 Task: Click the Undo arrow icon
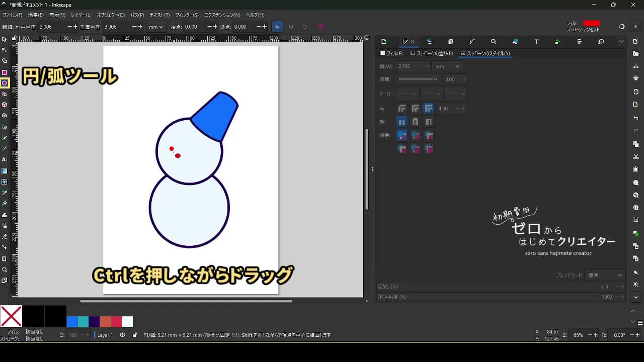click(x=636, y=118)
